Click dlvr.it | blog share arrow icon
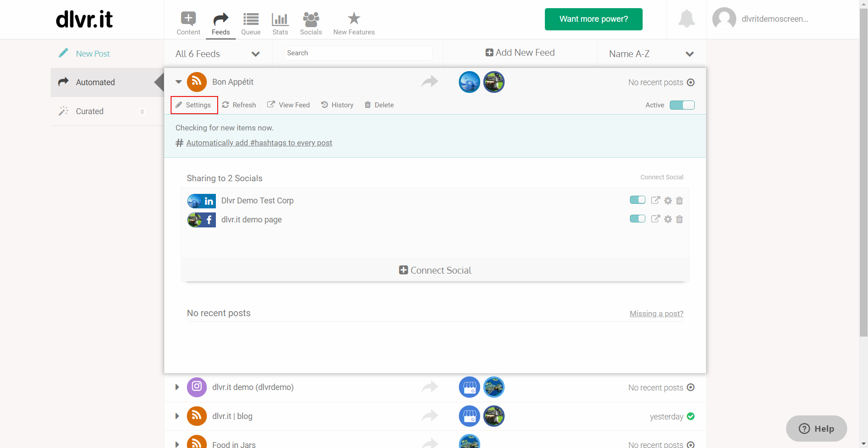 (429, 415)
